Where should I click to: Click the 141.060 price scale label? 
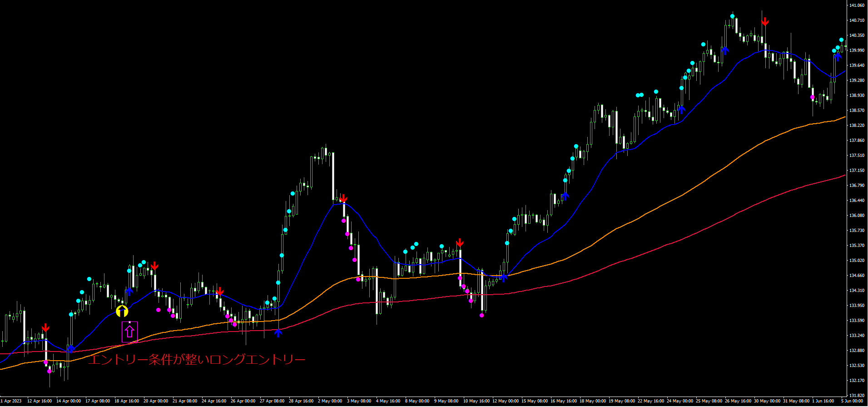(857, 5)
